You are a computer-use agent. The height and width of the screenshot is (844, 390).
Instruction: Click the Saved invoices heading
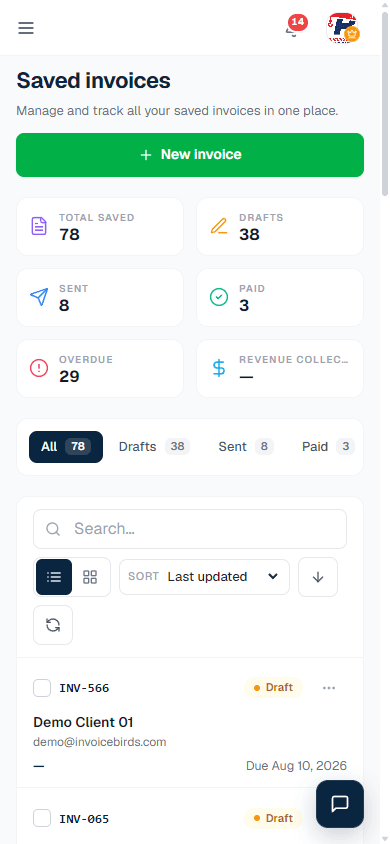[94, 81]
